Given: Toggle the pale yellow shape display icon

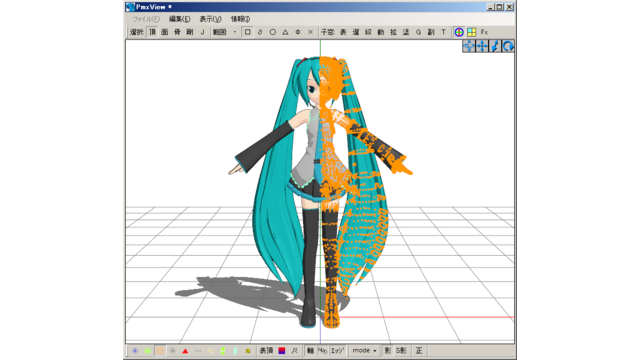Looking at the screenshot, I should point(210,351).
